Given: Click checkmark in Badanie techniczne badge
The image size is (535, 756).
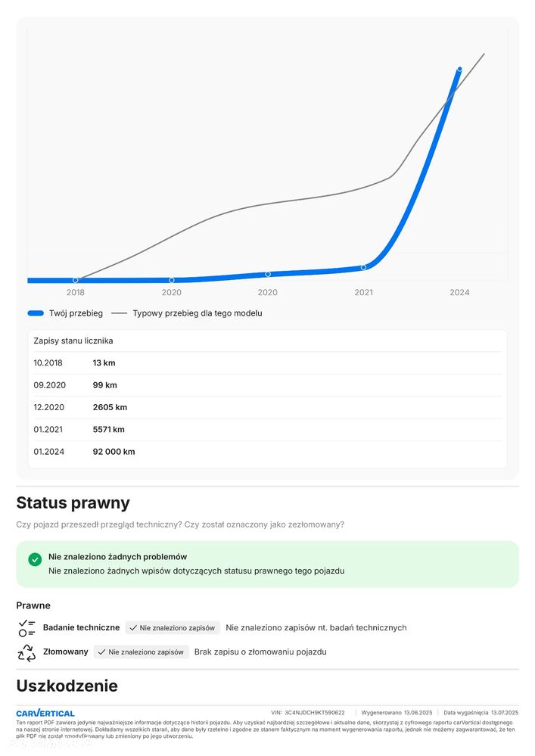Looking at the screenshot, I should [x=133, y=628].
